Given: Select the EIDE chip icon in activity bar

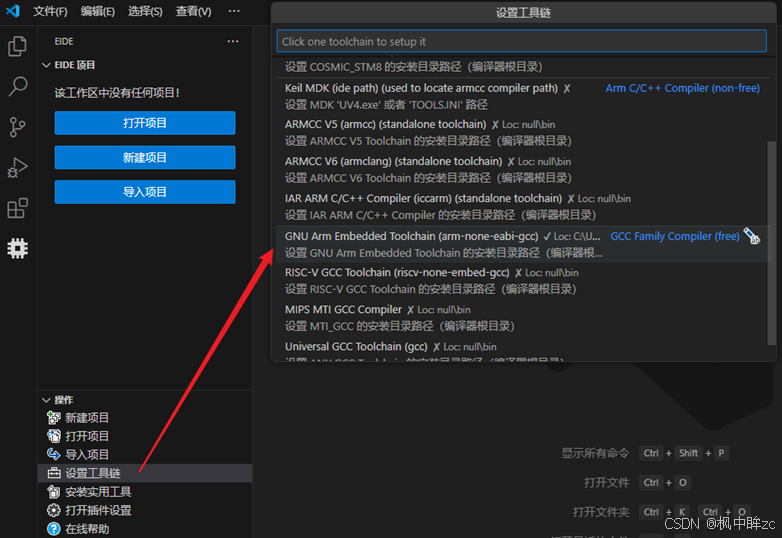Looking at the screenshot, I should click(17, 248).
